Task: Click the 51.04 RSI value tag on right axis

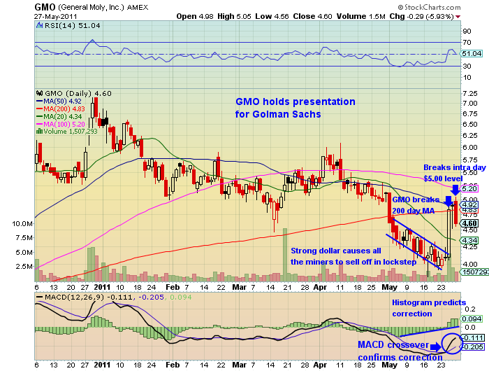Action: click(472, 54)
